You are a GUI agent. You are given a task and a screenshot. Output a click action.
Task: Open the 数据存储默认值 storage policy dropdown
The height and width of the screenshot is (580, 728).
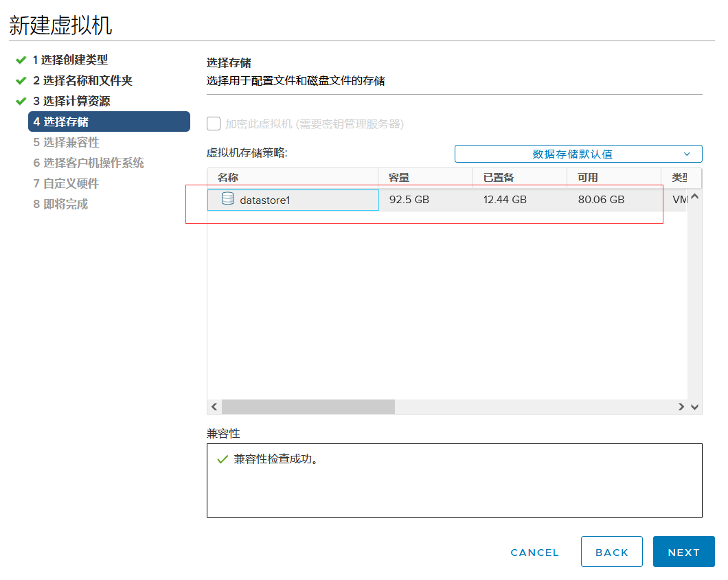pos(578,154)
